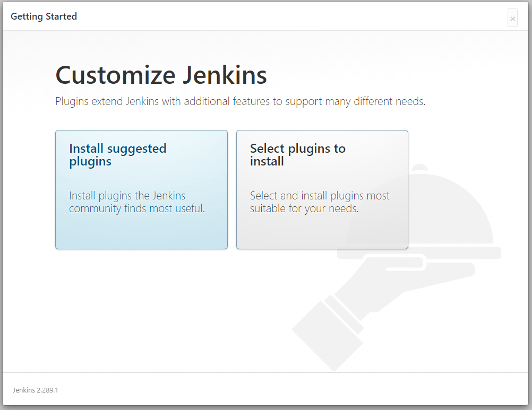Click the 'Plugins extend Jenkins' description text
This screenshot has height=410, width=532.
240,101
